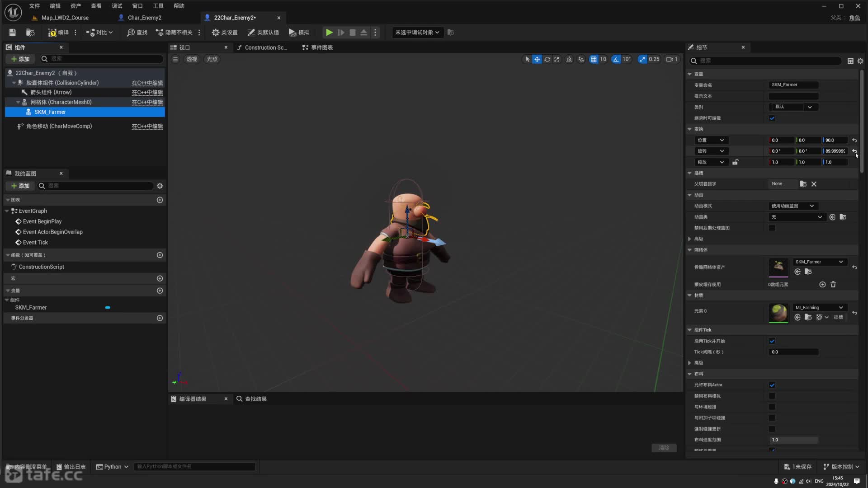This screenshot has height=488, width=868.
Task: Switch to the 事件图表 event graph tab
Action: pyautogui.click(x=318, y=47)
